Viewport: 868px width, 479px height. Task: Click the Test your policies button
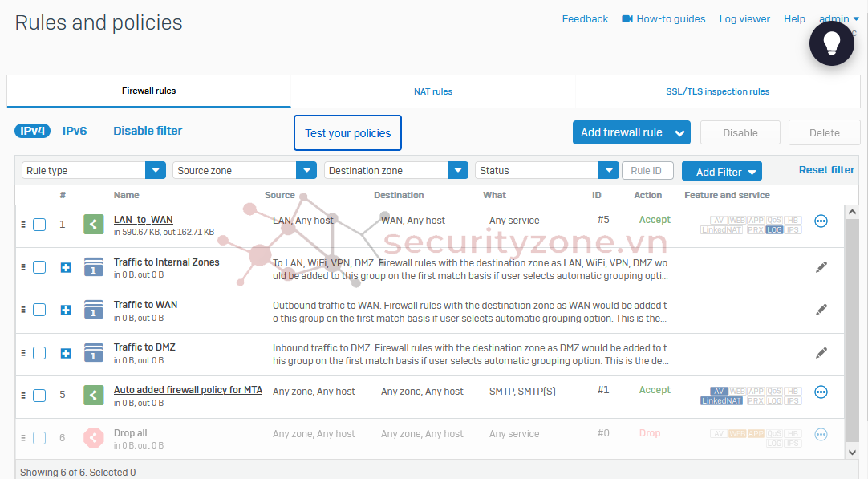(347, 133)
